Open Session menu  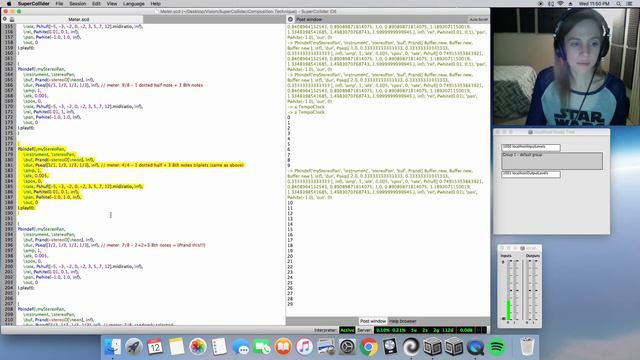[78, 4]
